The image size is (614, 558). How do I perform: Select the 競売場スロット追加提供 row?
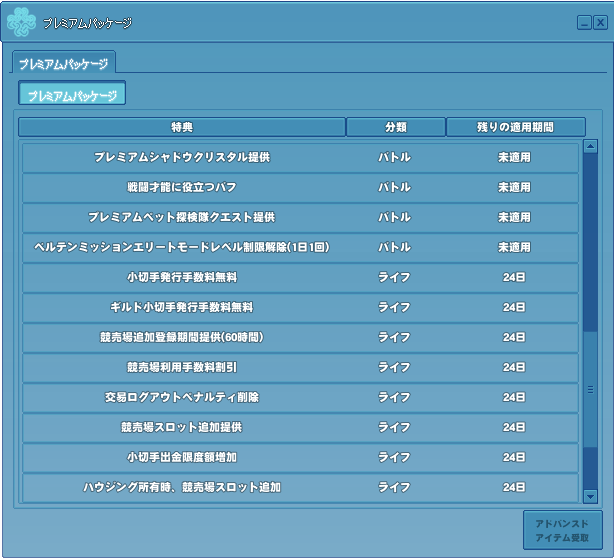(300, 428)
